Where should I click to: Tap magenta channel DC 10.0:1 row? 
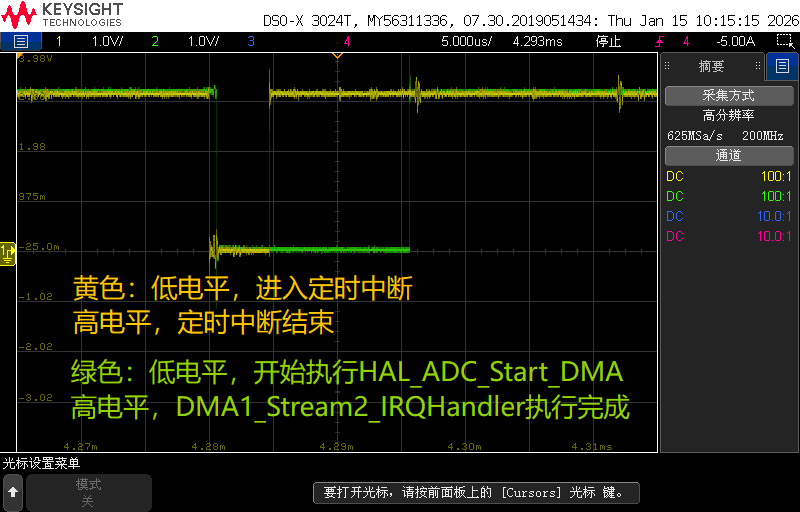729,236
